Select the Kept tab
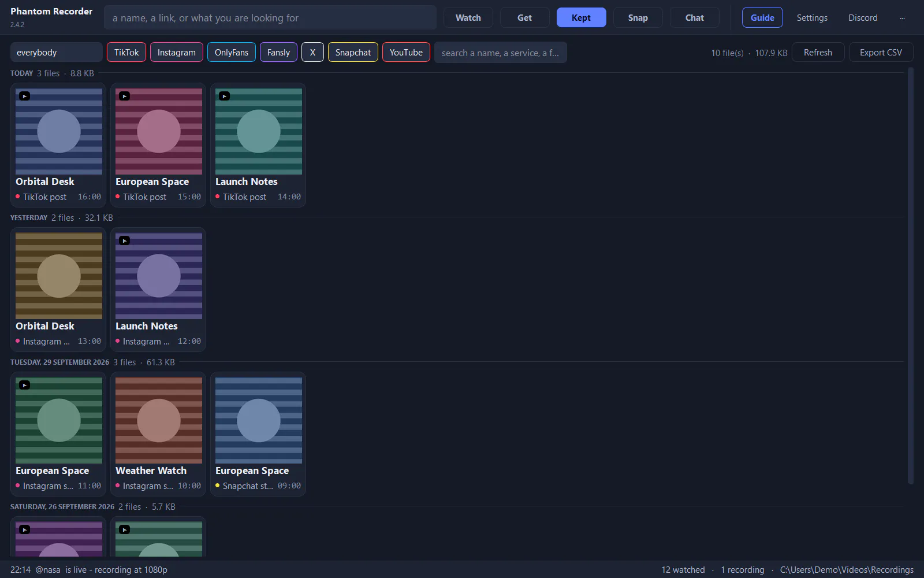This screenshot has height=578, width=924. (581, 18)
